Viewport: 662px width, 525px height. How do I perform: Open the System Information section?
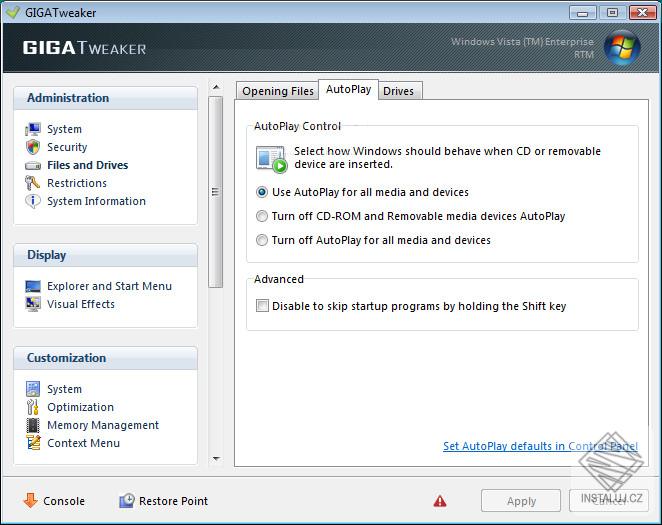[x=96, y=201]
